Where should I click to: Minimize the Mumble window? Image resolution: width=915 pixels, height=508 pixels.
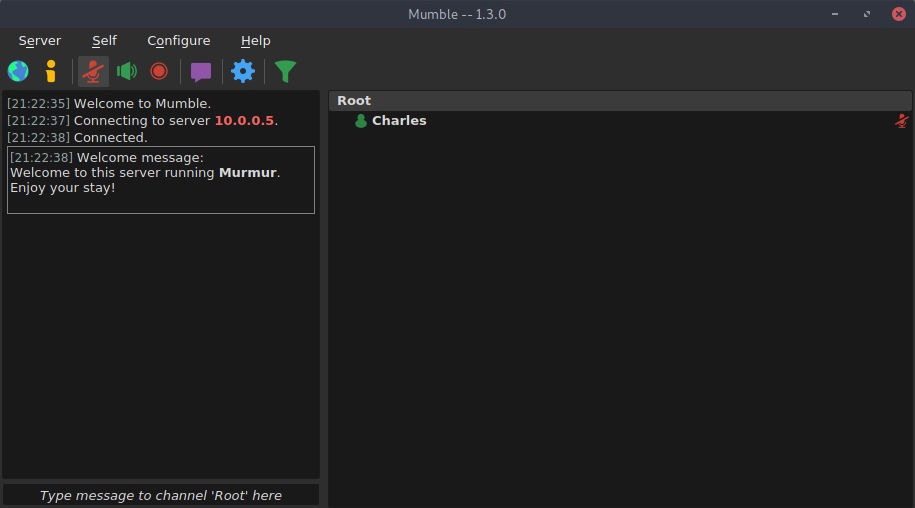835,14
